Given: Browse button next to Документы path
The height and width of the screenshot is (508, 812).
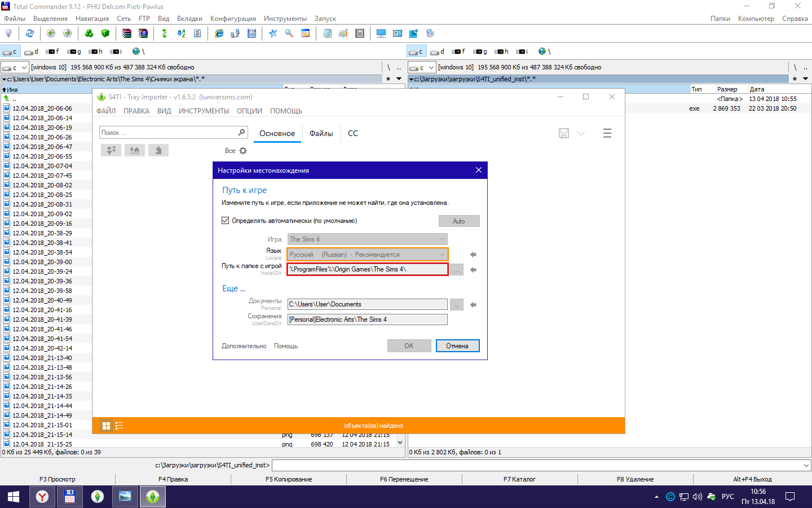Looking at the screenshot, I should point(457,305).
